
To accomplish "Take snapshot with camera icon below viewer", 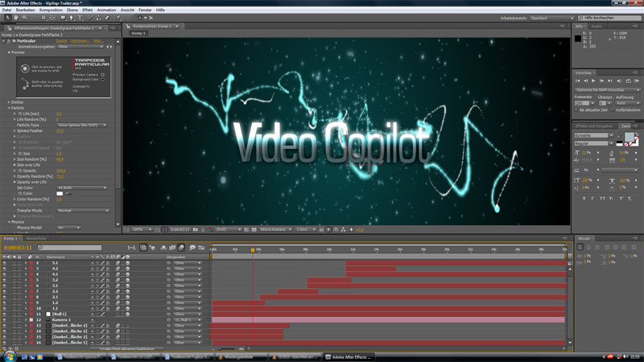I will pyautogui.click(x=196, y=229).
